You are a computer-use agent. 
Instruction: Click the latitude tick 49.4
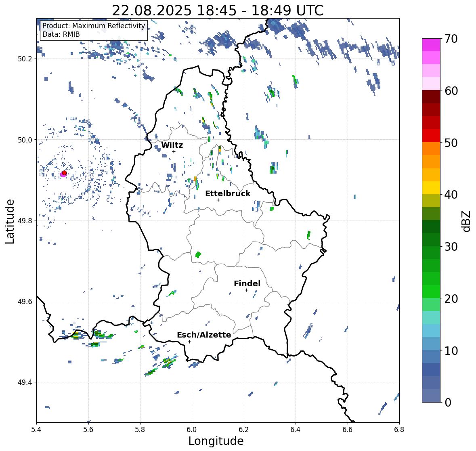(25, 382)
